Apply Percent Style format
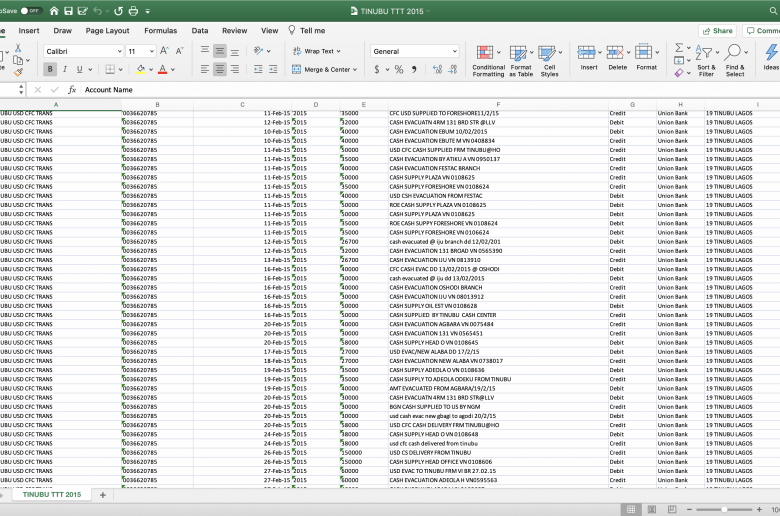The image size is (780, 516). (399, 70)
